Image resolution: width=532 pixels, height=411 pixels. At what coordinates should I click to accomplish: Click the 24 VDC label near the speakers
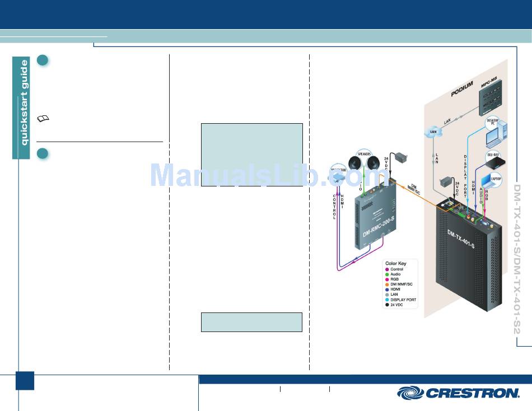pyautogui.click(x=386, y=164)
